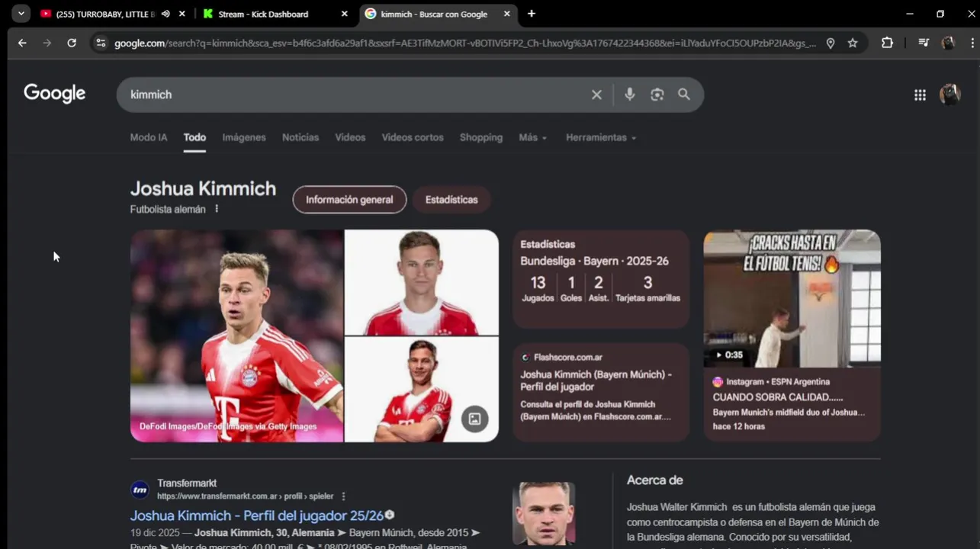
Task: Expand the Herramientas dropdown
Action: click(601, 137)
